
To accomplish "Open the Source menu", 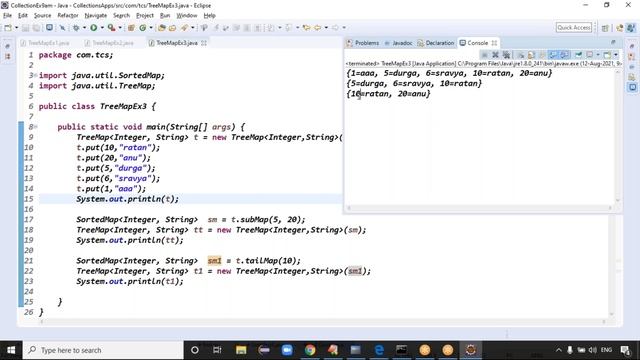I will (42, 16).
